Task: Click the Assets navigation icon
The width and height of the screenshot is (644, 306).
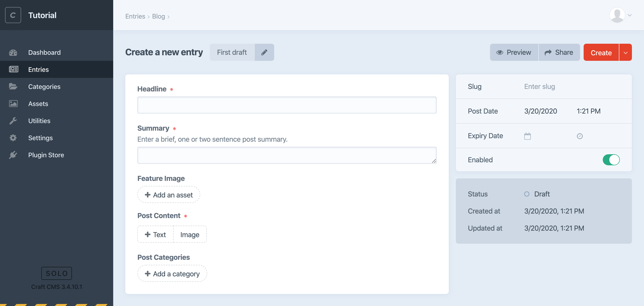Action: coord(14,103)
